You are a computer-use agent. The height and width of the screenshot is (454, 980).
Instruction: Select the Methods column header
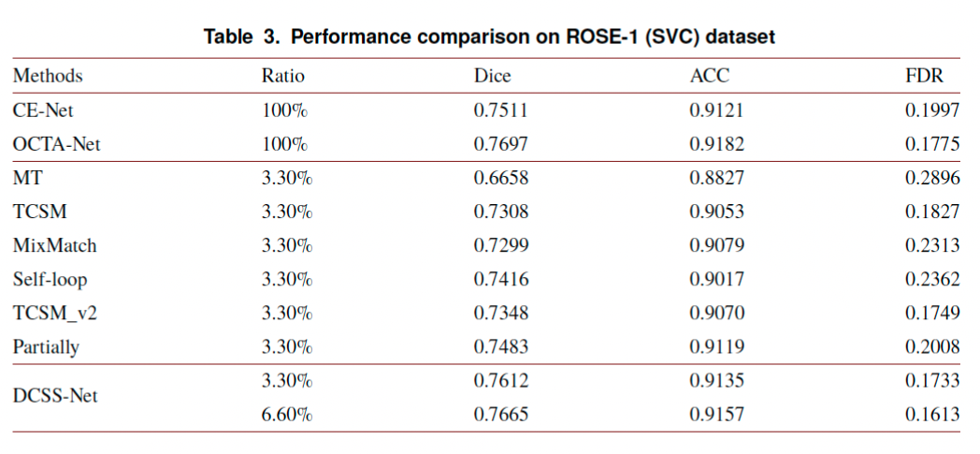48,76
